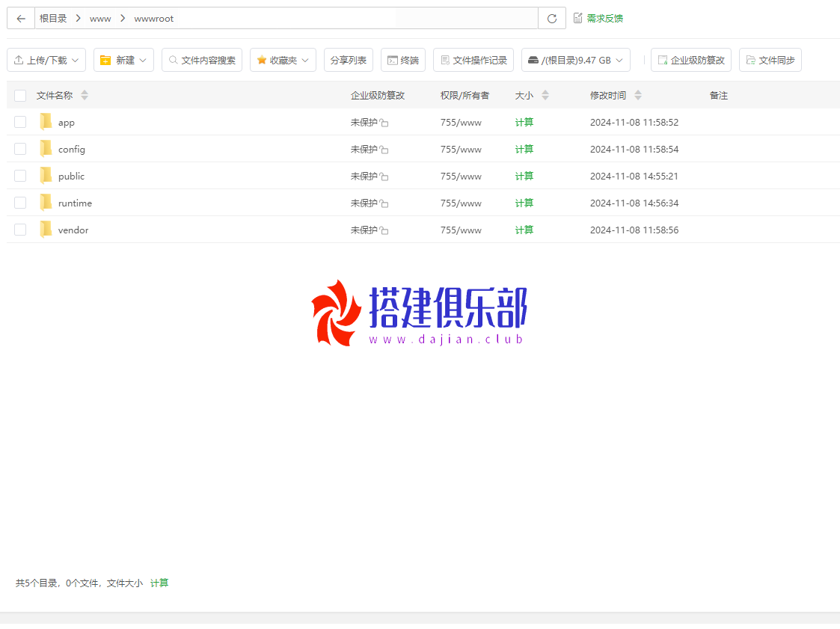Click the 未保护 lock icon for app
Screen dimensions: 840x629
384,123
